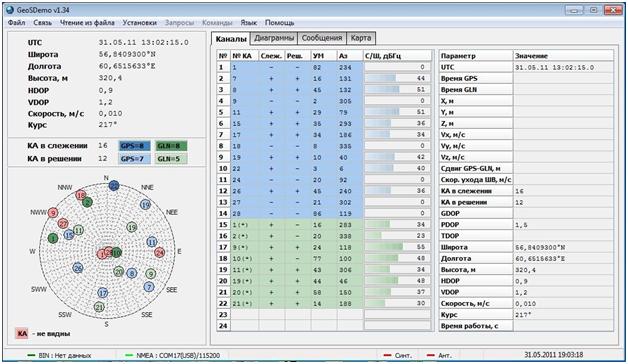628x364 pixels.
Task: Select green GLONASS satellite 2 on sky plot
Action: click(87, 202)
